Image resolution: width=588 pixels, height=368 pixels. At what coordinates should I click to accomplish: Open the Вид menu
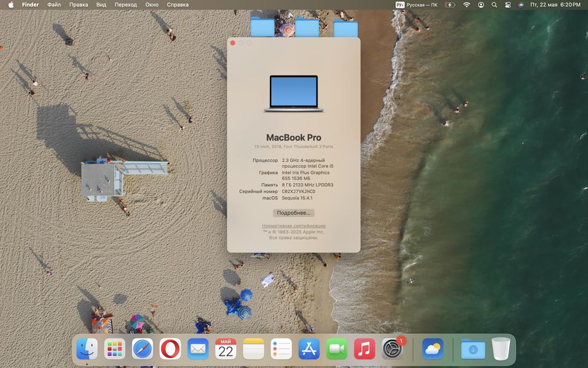(x=101, y=5)
